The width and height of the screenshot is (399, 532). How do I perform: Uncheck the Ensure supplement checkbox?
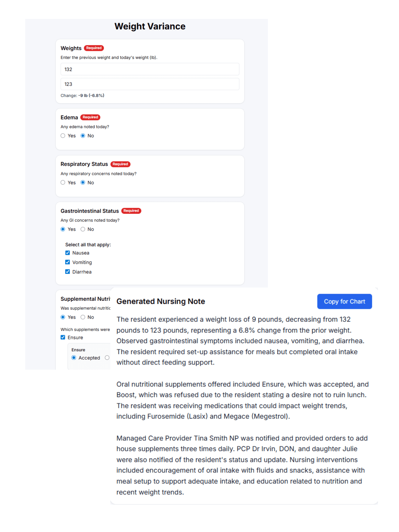63,337
